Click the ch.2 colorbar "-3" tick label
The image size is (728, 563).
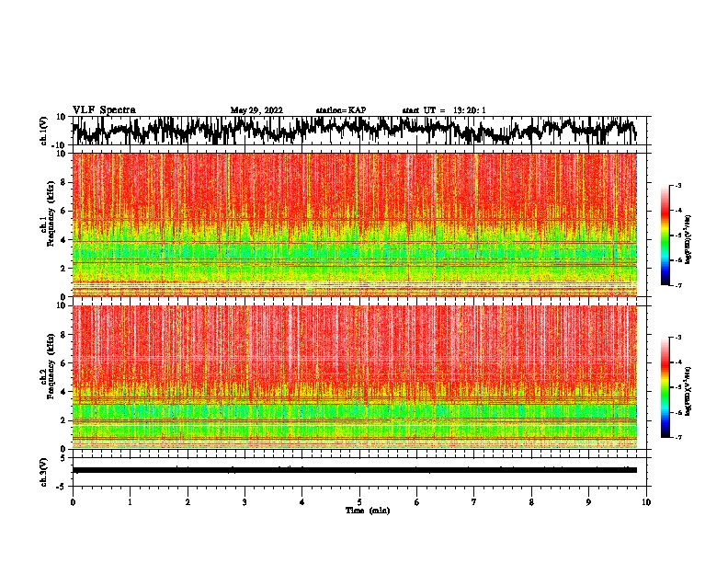point(677,338)
